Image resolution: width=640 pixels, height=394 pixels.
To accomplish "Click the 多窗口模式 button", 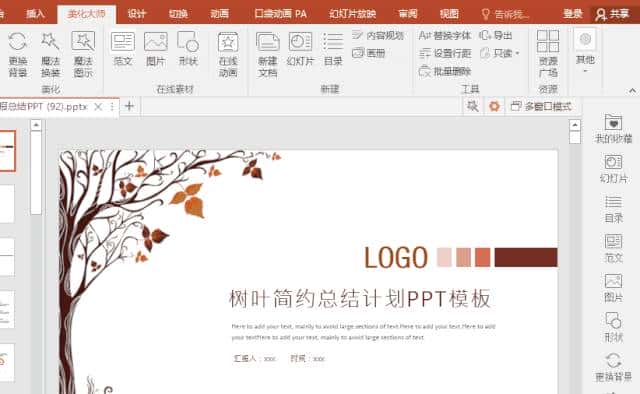I will [541, 107].
